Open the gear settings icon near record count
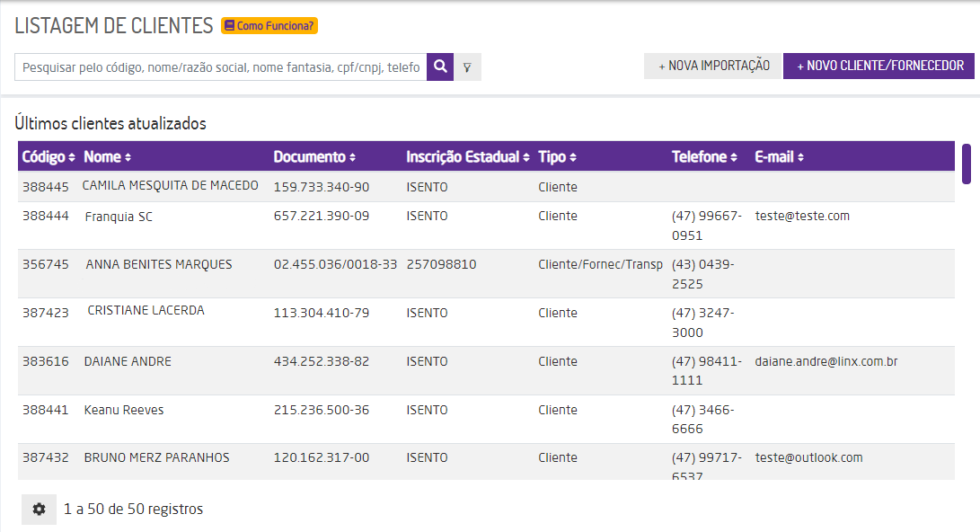Image resolution: width=980 pixels, height=532 pixels. [x=39, y=509]
